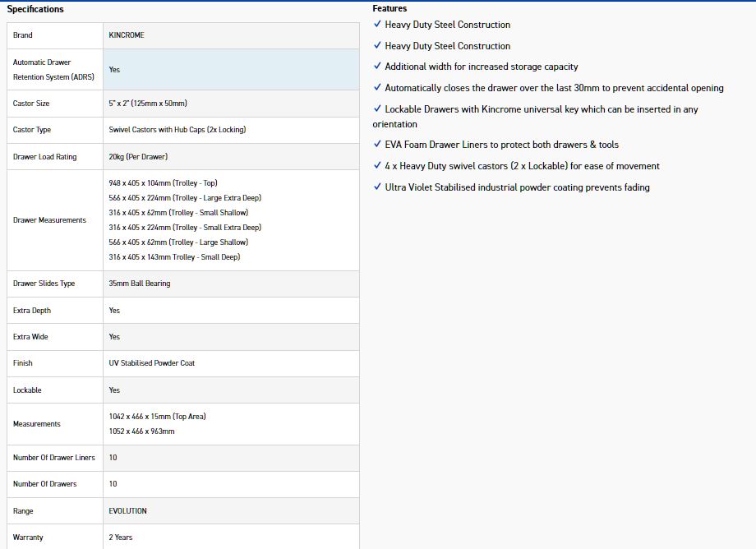
Task: Click the topmost 'Heavy Duty Steel Construction' checkmark
Action: pyautogui.click(x=377, y=25)
